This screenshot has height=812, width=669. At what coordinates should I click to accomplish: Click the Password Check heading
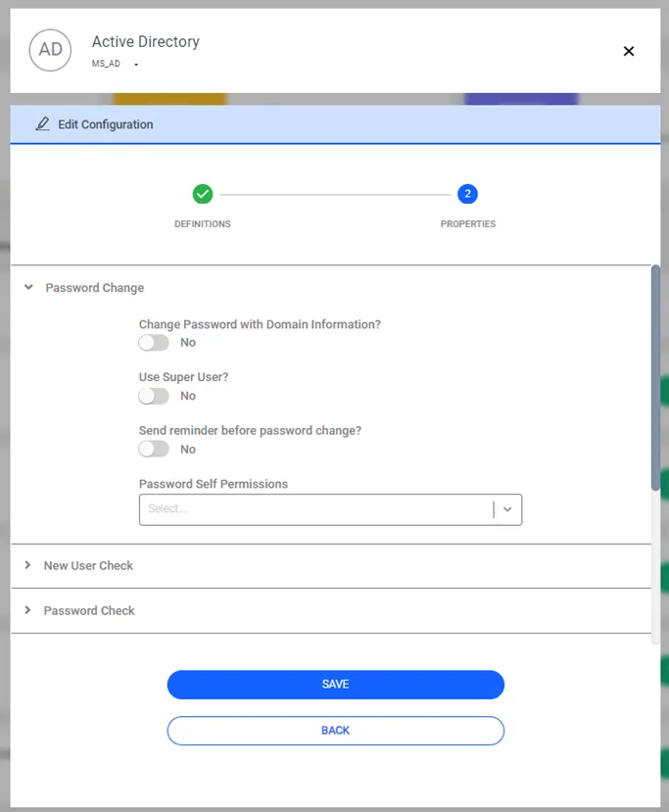pos(89,611)
